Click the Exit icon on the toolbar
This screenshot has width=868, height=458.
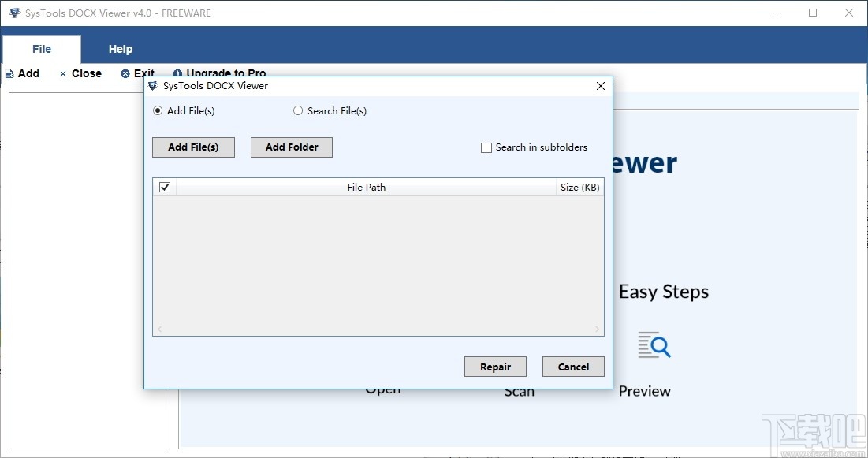tap(127, 73)
